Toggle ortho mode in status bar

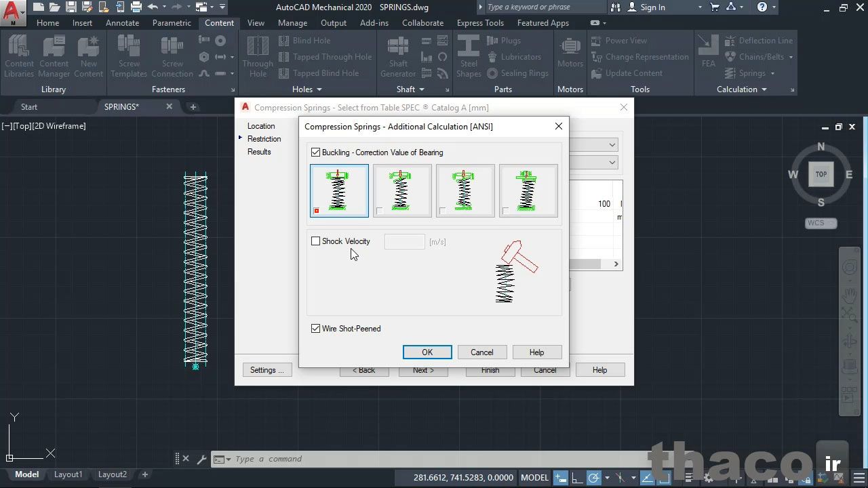click(578, 478)
